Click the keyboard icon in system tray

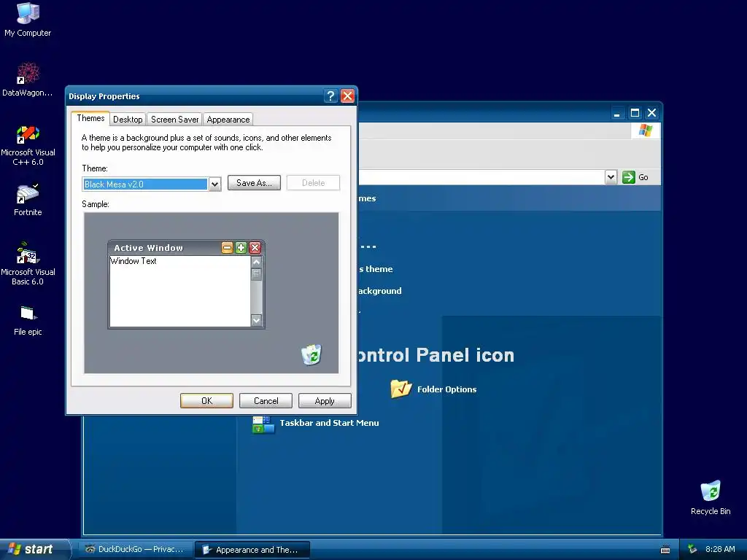click(665, 550)
